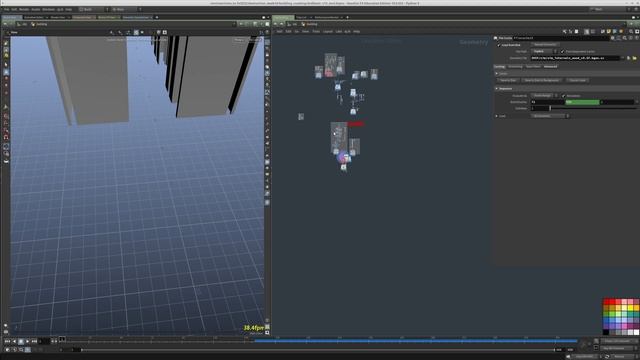Screen dimensions: 640x360
Task: Switch to the Performance Monitor tab
Action: click(327, 17)
